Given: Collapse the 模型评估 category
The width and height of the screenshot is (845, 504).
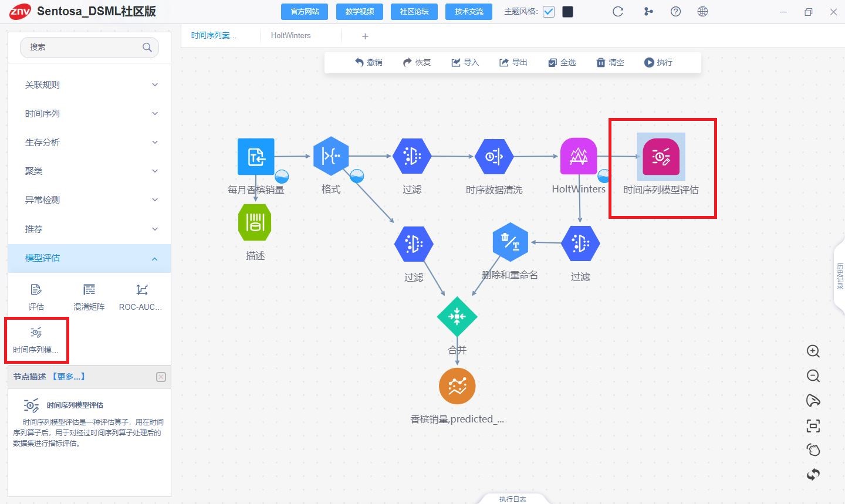Looking at the screenshot, I should click(89, 258).
